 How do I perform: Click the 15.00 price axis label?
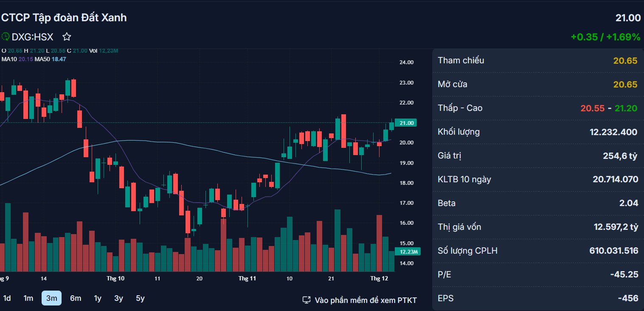(406, 243)
